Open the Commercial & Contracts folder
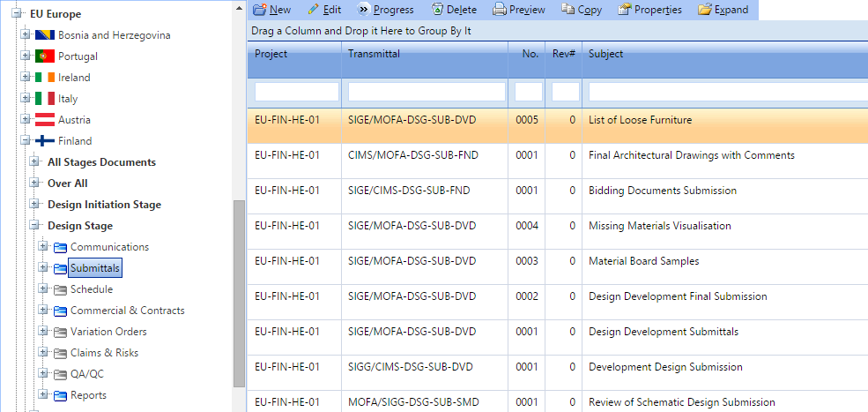This screenshot has height=412, width=868. tap(127, 311)
